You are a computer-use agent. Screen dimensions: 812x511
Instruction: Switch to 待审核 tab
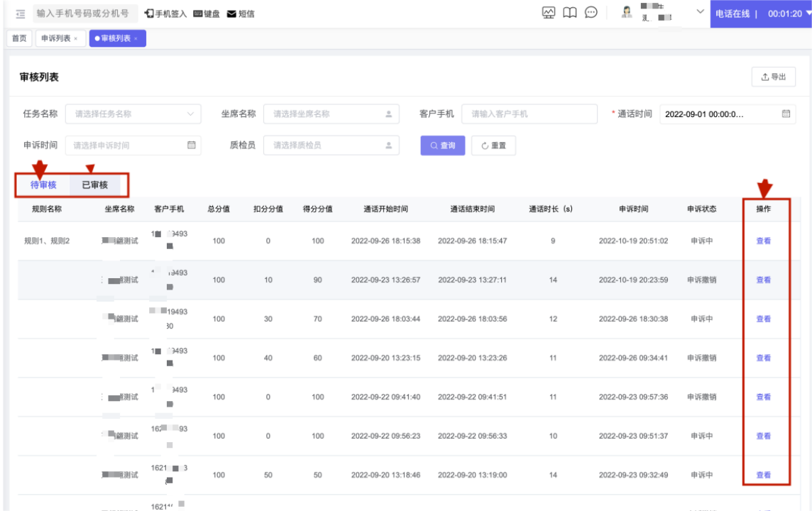point(43,185)
